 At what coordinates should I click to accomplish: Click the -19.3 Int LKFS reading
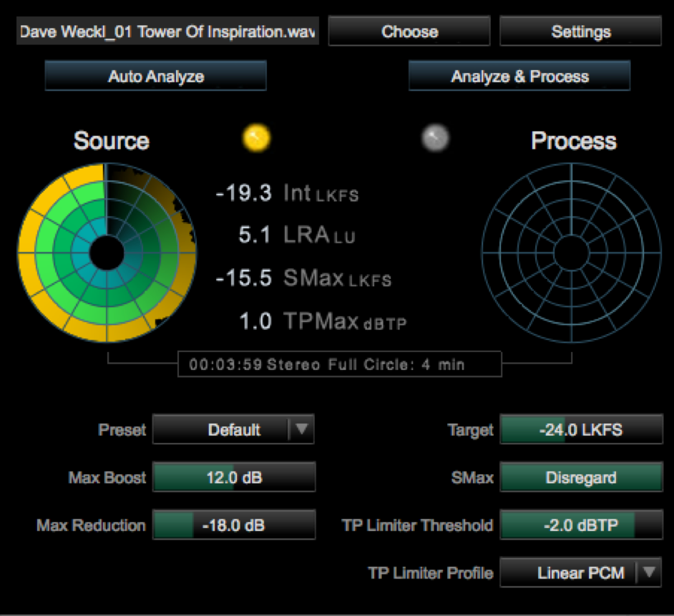coord(287,193)
